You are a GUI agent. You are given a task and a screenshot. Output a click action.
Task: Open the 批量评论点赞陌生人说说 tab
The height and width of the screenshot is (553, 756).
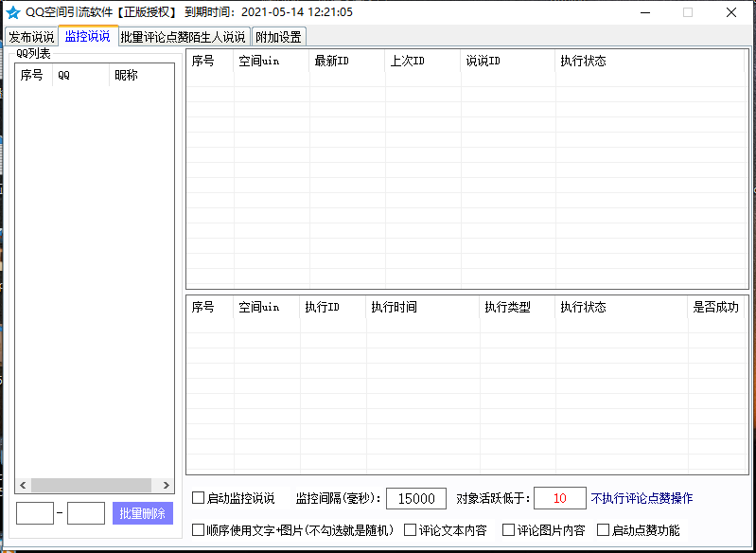[184, 37]
